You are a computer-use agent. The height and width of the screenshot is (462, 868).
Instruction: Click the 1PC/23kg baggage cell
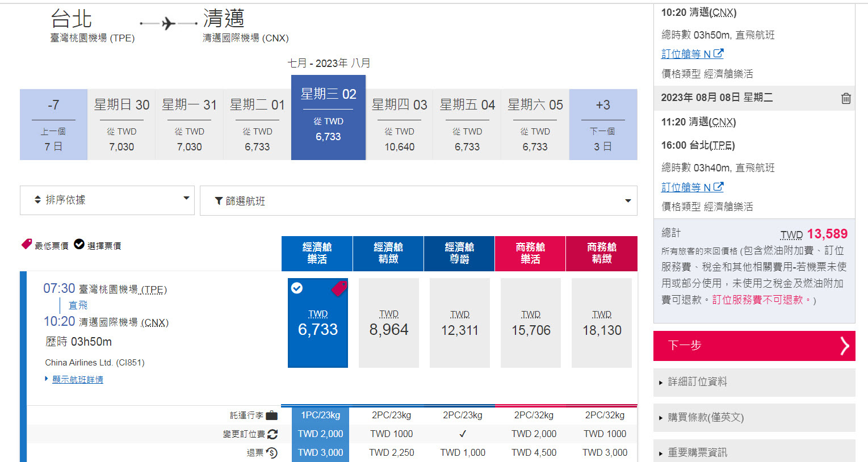[320, 415]
